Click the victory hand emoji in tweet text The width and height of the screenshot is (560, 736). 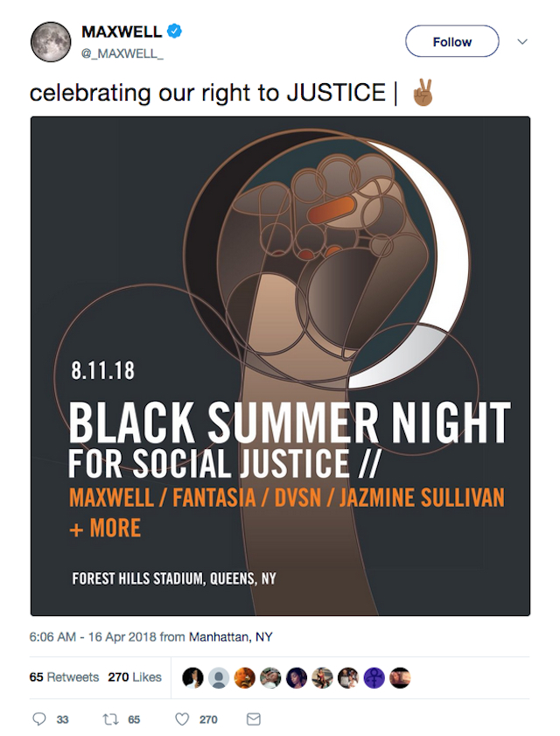point(423,93)
